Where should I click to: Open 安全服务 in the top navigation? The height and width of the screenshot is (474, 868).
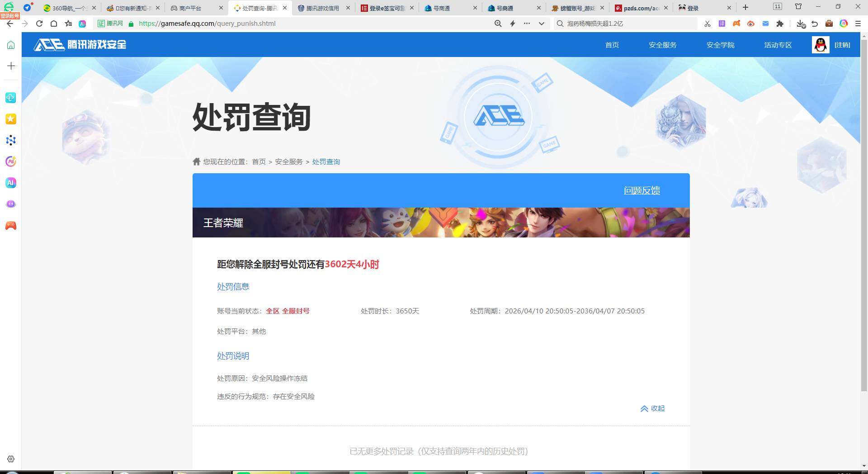(x=663, y=45)
